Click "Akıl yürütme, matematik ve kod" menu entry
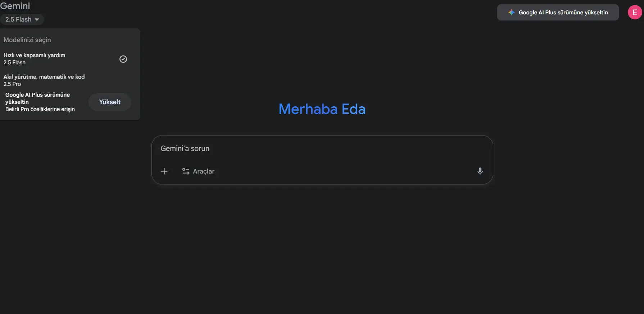This screenshot has width=644, height=314. [x=44, y=77]
